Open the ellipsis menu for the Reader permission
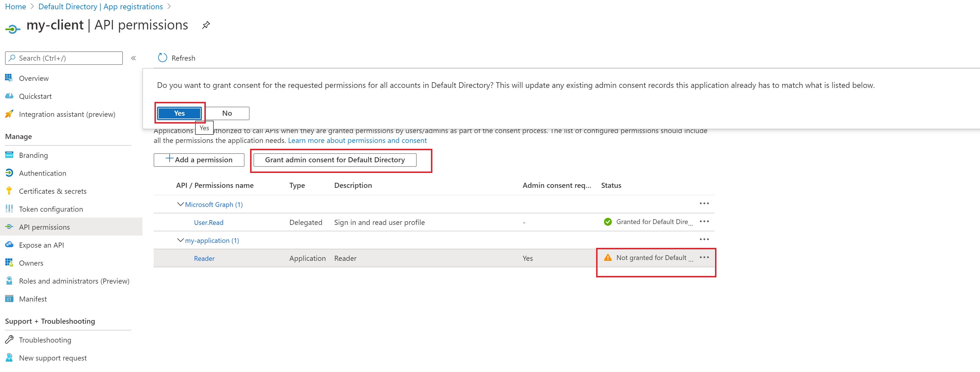 click(x=704, y=257)
